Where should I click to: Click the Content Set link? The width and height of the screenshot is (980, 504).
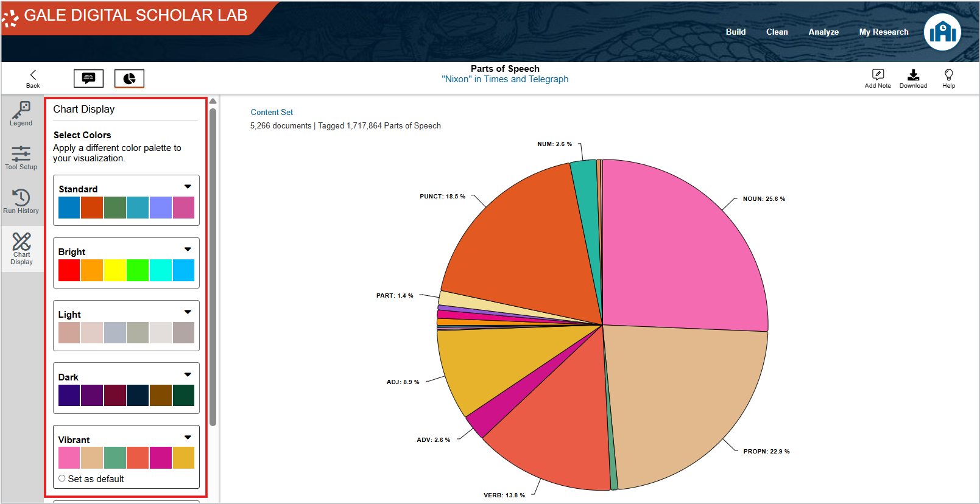[x=272, y=112]
